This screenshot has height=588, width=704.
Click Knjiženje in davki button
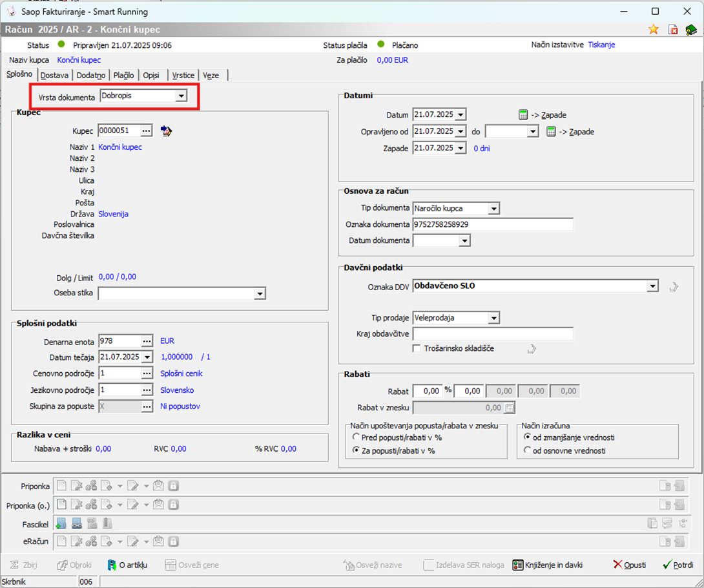[548, 565]
